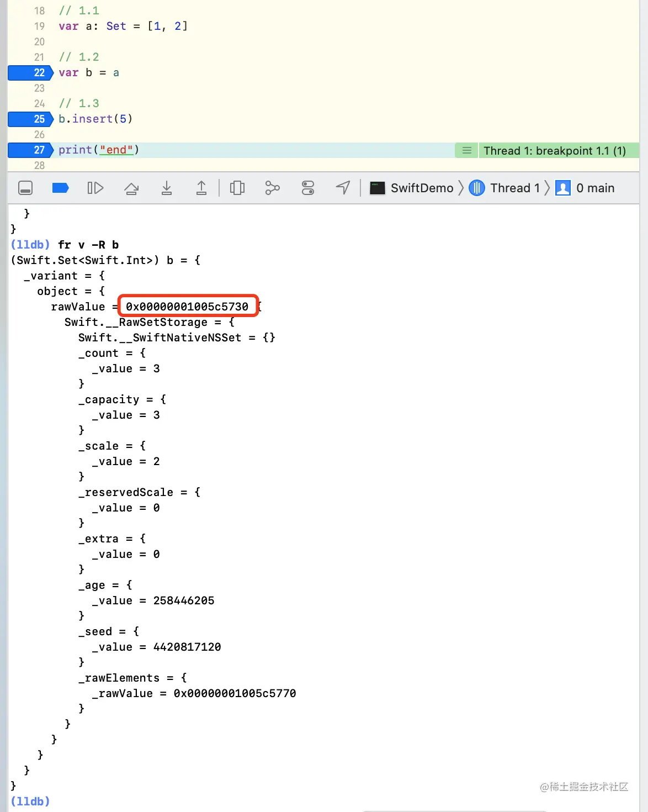Click the _seed value 4420817120
Screen dimensions: 648x812
pos(187,647)
